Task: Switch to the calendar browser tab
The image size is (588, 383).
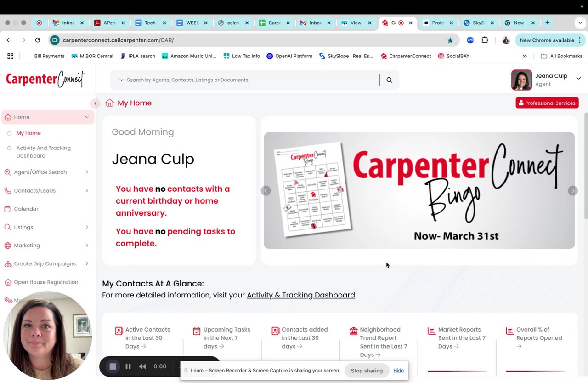Action: [x=232, y=23]
